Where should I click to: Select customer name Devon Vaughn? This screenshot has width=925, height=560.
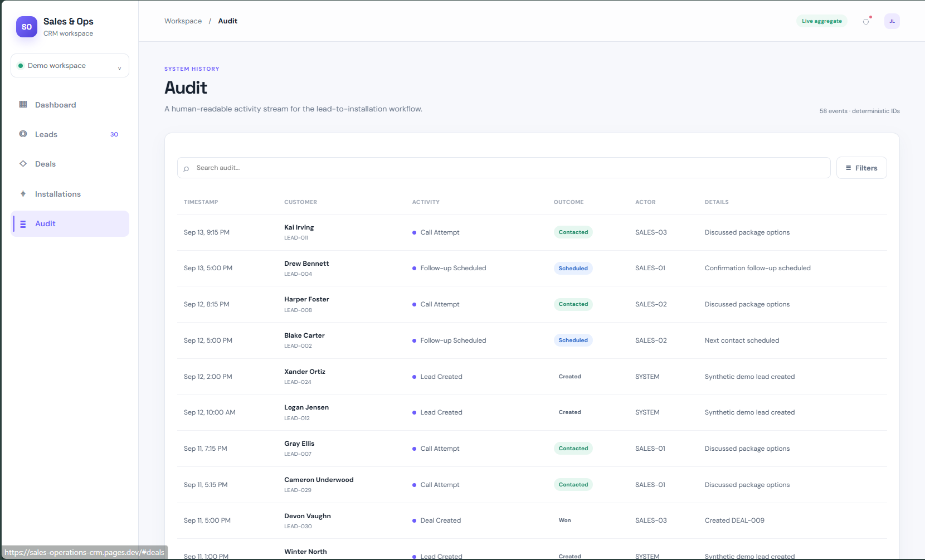coord(308,516)
